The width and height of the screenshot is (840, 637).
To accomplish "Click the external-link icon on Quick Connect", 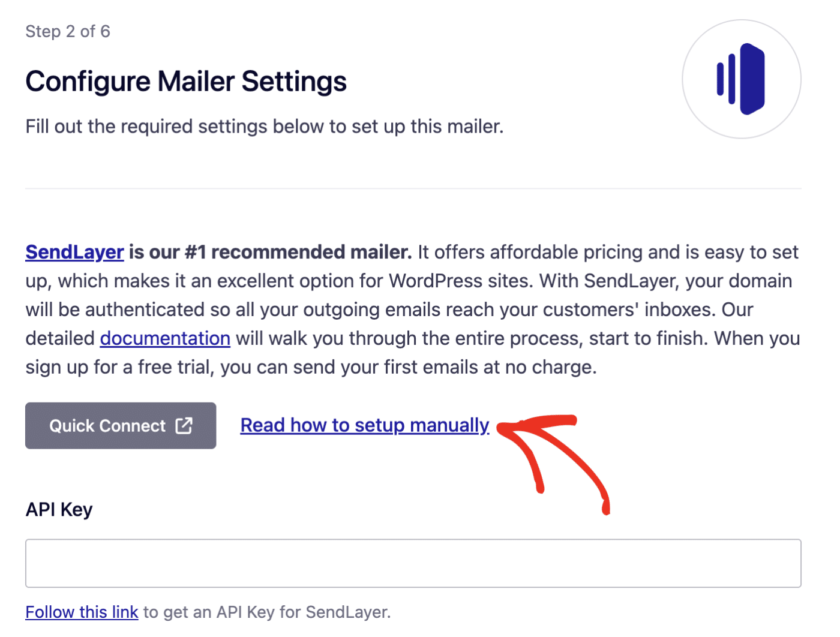I will click(x=184, y=425).
